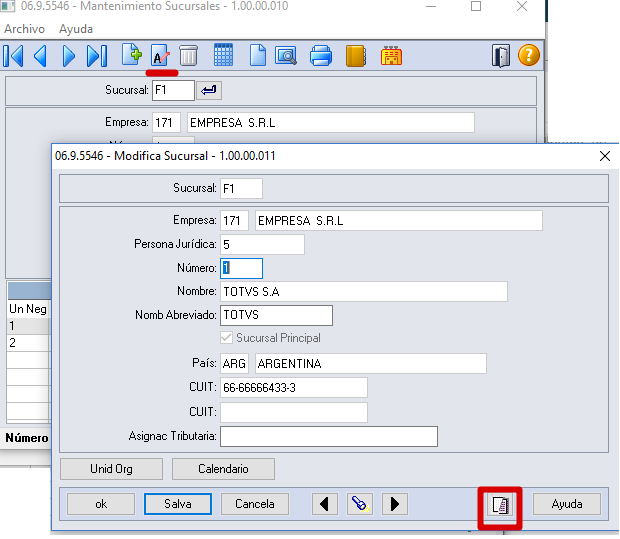Click the Sucursal F1 field in dialog

(x=241, y=188)
